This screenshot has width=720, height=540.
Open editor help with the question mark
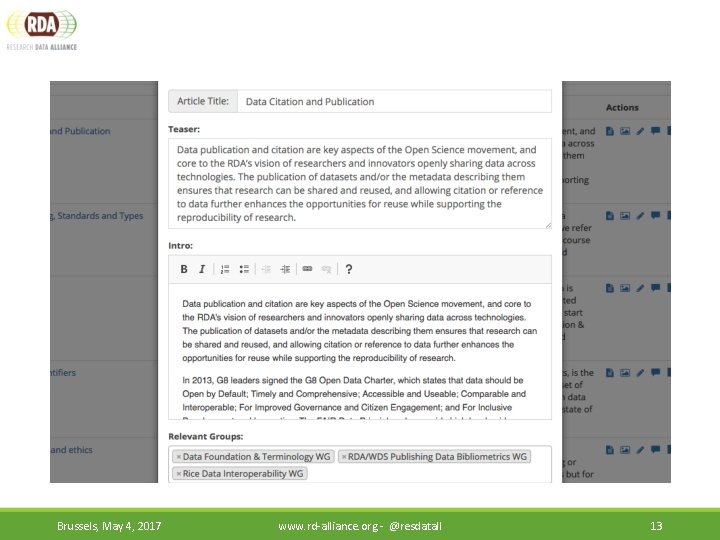tap(349, 269)
